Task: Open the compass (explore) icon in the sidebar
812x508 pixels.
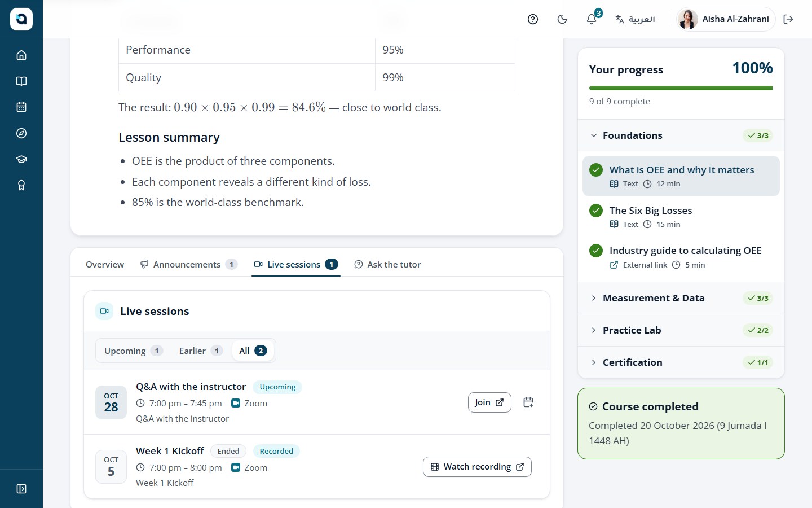Action: click(x=21, y=133)
